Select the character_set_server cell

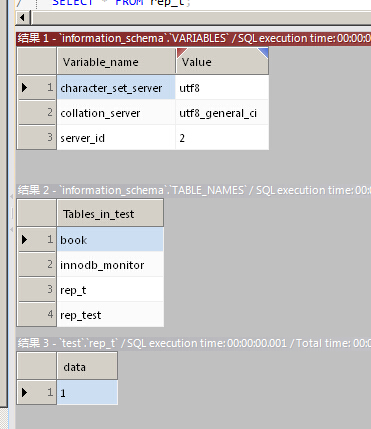point(116,87)
